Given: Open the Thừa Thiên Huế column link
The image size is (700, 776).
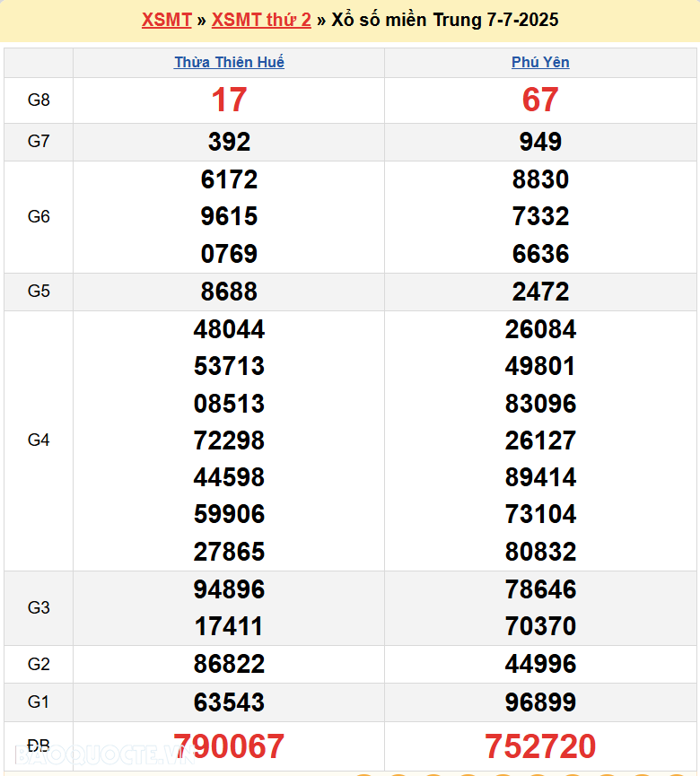Looking at the screenshot, I should click(x=229, y=62).
